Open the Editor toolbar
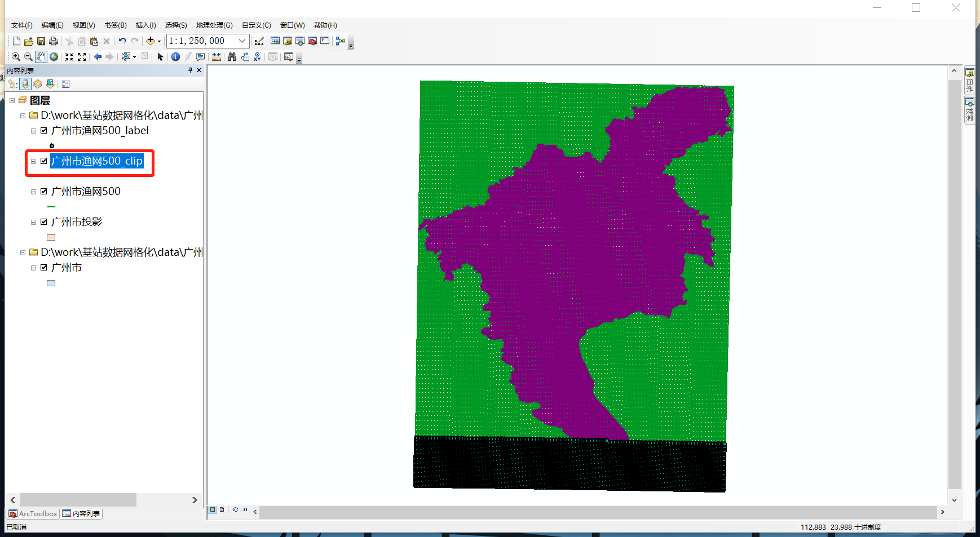Viewport: 980px width, 537px height. 259,41
